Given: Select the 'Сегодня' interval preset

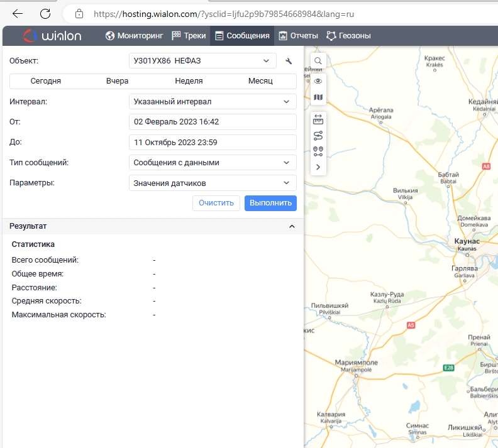Looking at the screenshot, I should pyautogui.click(x=46, y=81).
